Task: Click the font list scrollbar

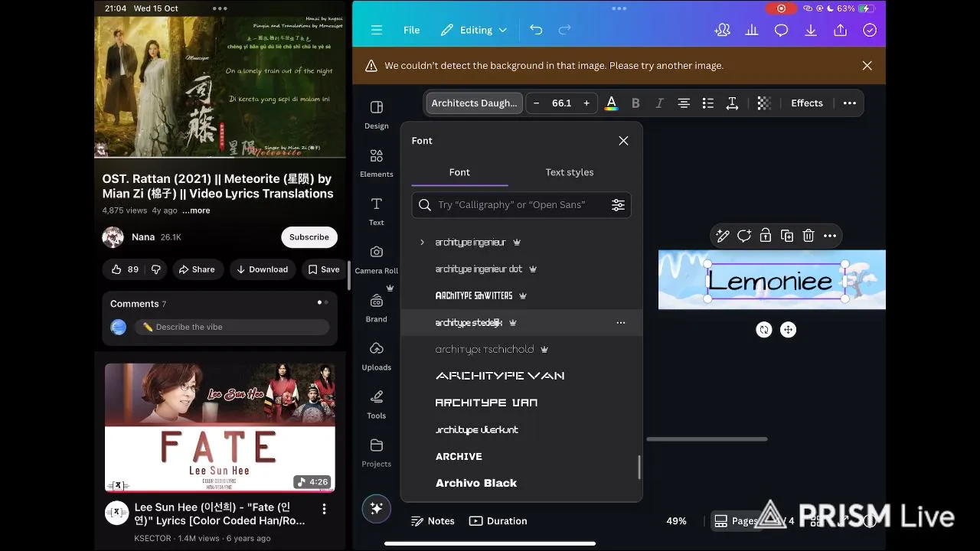Action: point(639,468)
